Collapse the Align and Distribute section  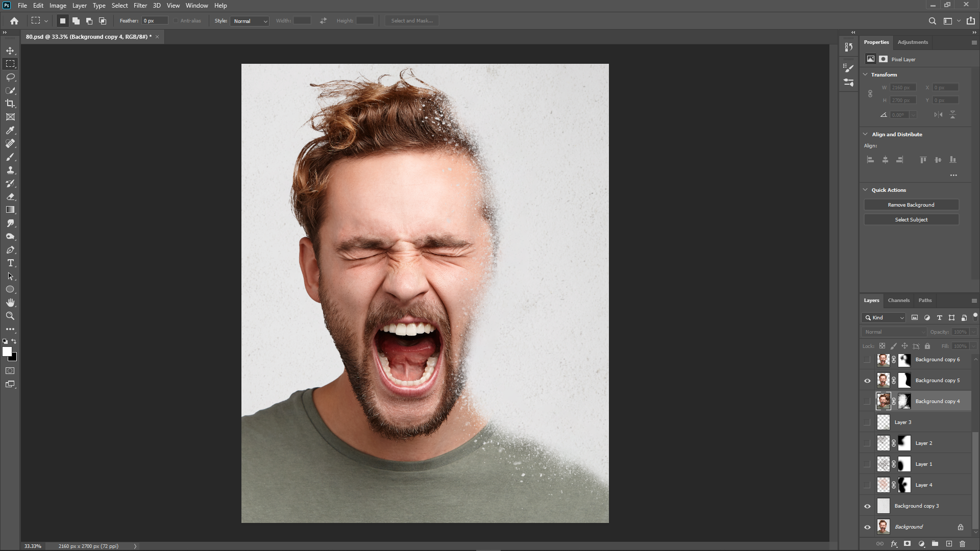pos(865,134)
